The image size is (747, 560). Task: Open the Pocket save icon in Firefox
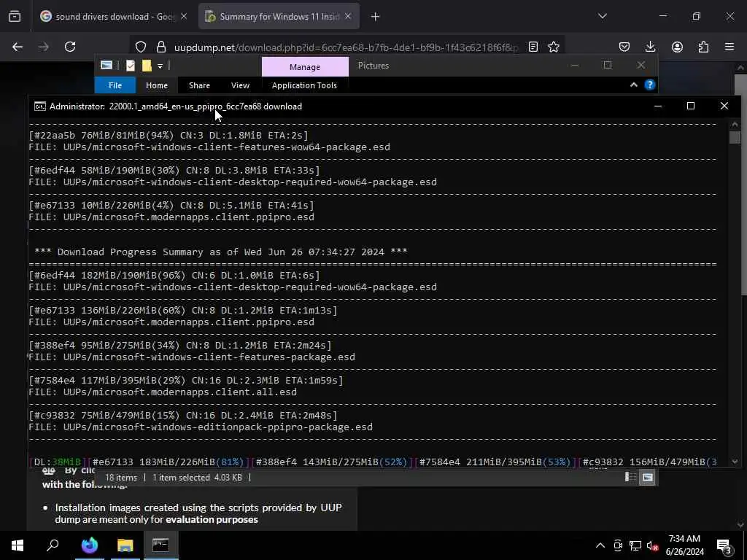(624, 47)
